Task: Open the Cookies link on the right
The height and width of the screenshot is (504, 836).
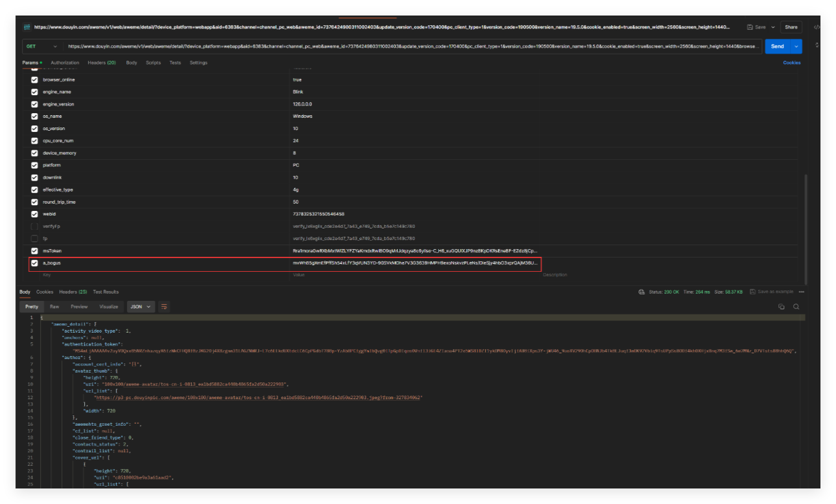Action: pyautogui.click(x=792, y=63)
